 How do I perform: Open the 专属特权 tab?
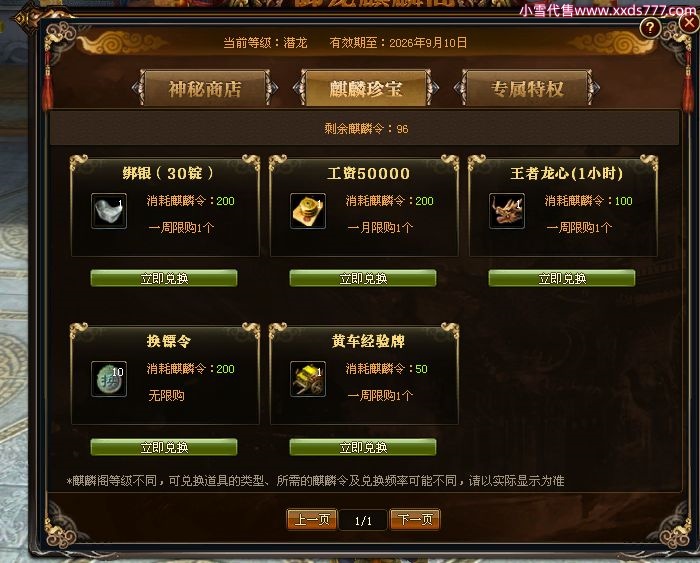pyautogui.click(x=527, y=88)
